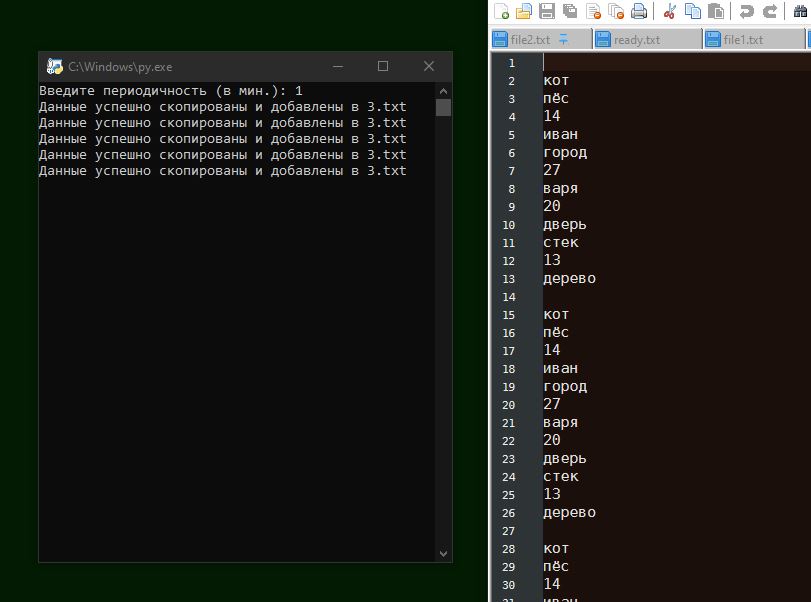This screenshot has width=811, height=602.
Task: Redo the last undone edit in toolbar
Action: point(770,11)
